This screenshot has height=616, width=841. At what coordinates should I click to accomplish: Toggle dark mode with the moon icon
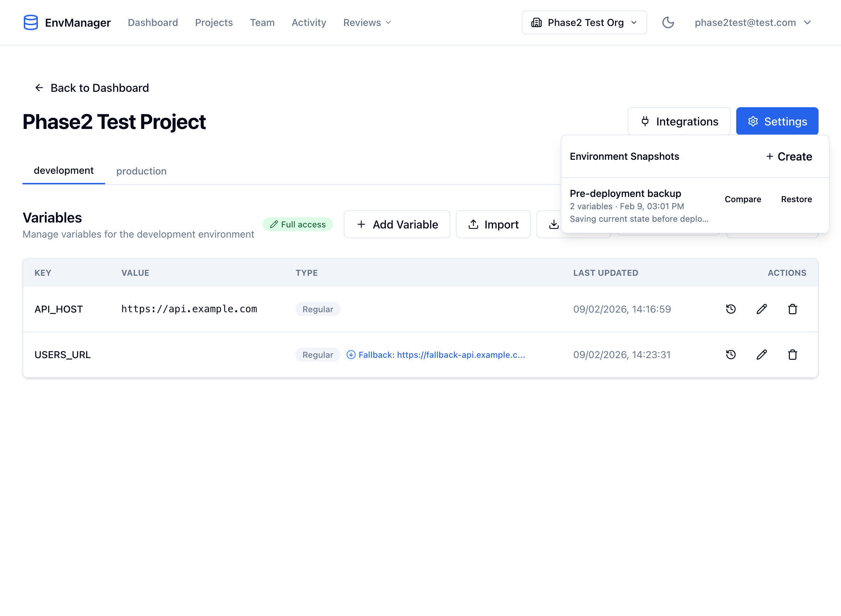point(668,22)
